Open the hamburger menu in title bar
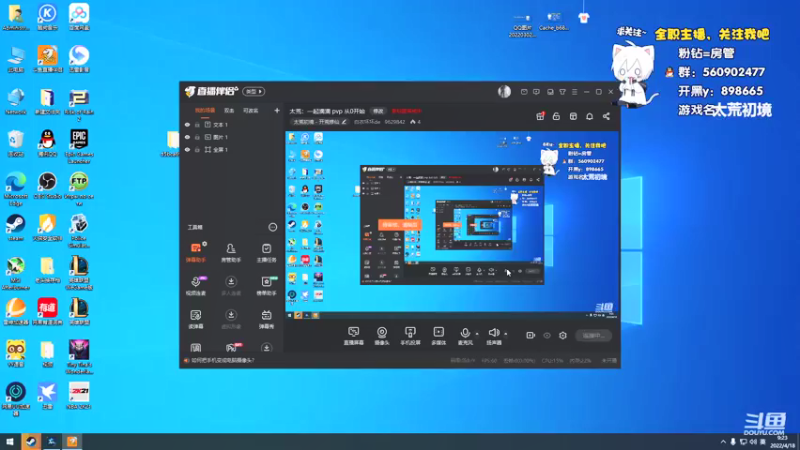Image resolution: width=800 pixels, height=450 pixels. coord(574,92)
